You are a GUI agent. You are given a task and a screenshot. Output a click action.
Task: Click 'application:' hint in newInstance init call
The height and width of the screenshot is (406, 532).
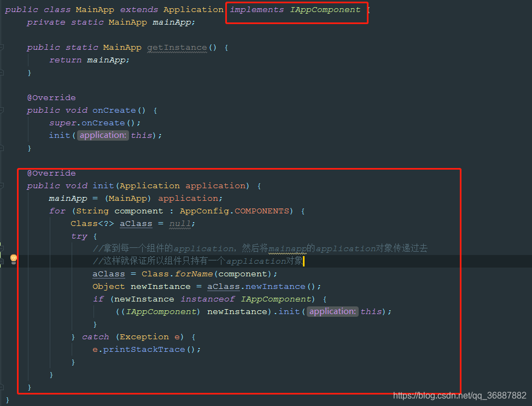click(332, 311)
